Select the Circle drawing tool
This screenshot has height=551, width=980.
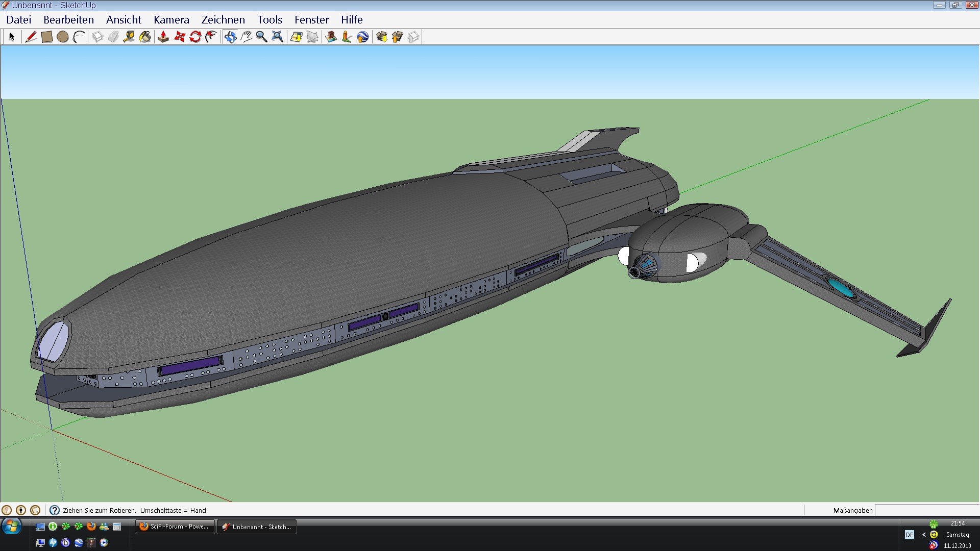pos(63,37)
